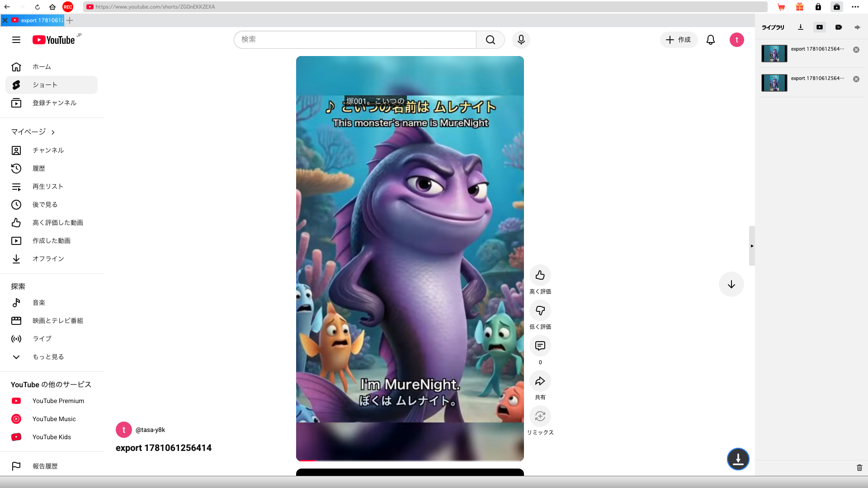This screenshot has width=868, height=488.
Task: Click the リミックス remix button
Action: tap(540, 416)
